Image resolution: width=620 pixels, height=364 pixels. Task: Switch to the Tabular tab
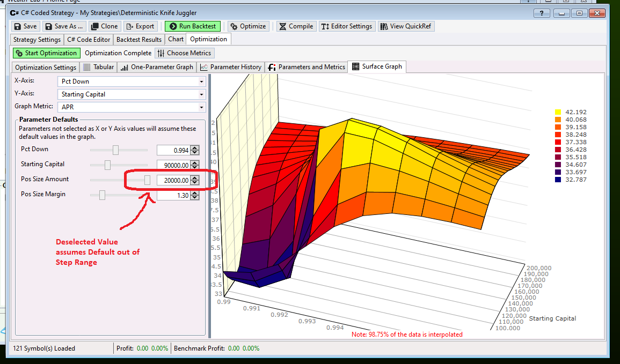(98, 67)
